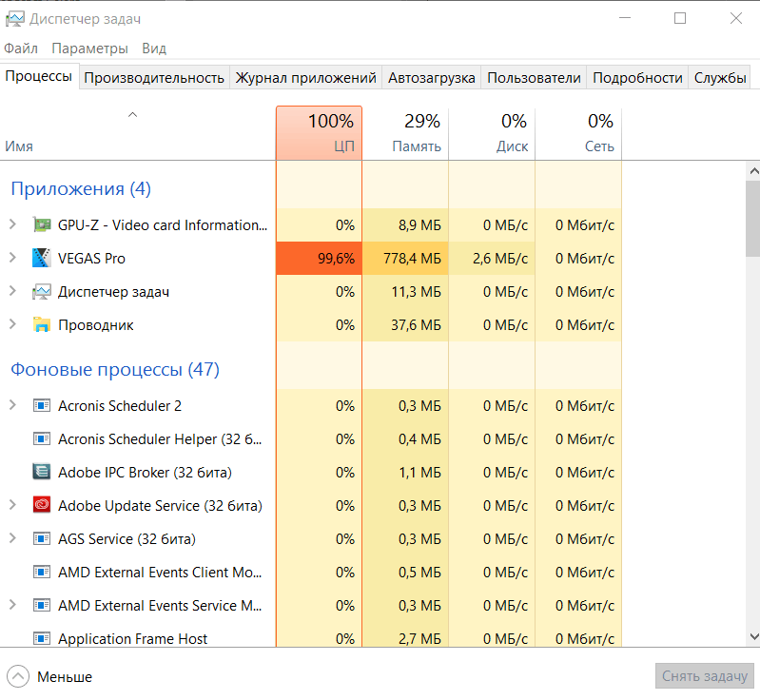760x700 pixels.
Task: Click the Диспетчер задач row icon
Action: [42, 292]
